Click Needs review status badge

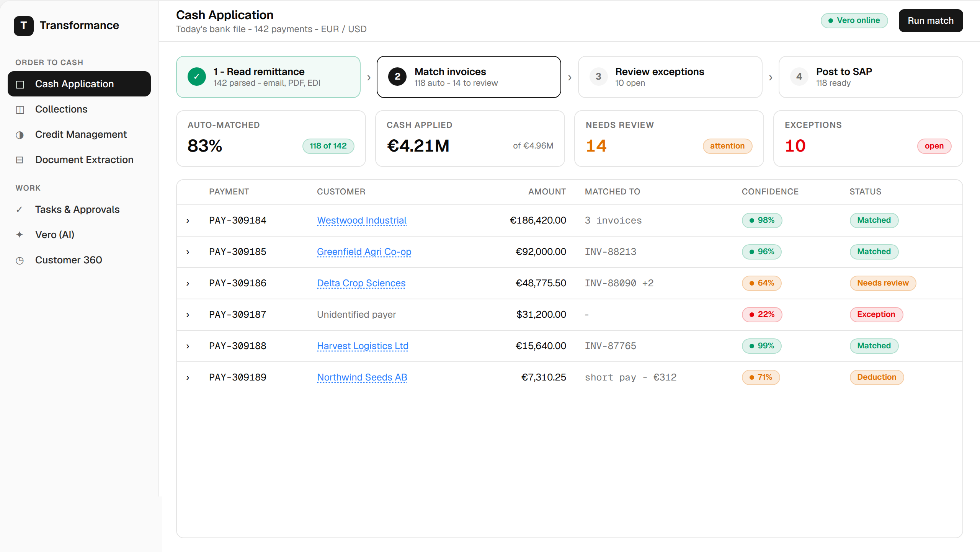coord(883,283)
